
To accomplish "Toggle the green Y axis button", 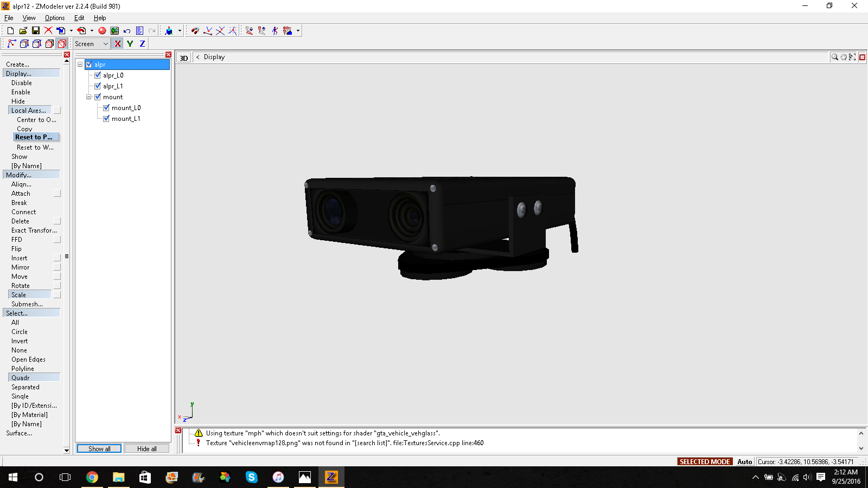I will tap(130, 44).
